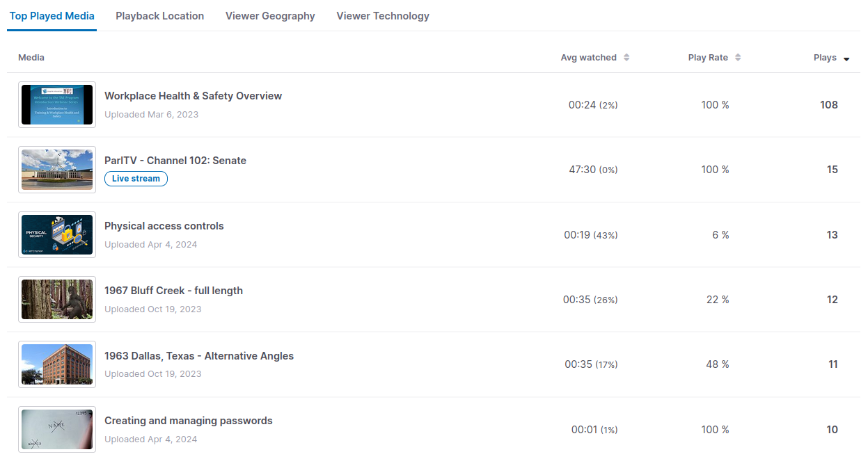Open the Physical access controls title link

point(164,226)
